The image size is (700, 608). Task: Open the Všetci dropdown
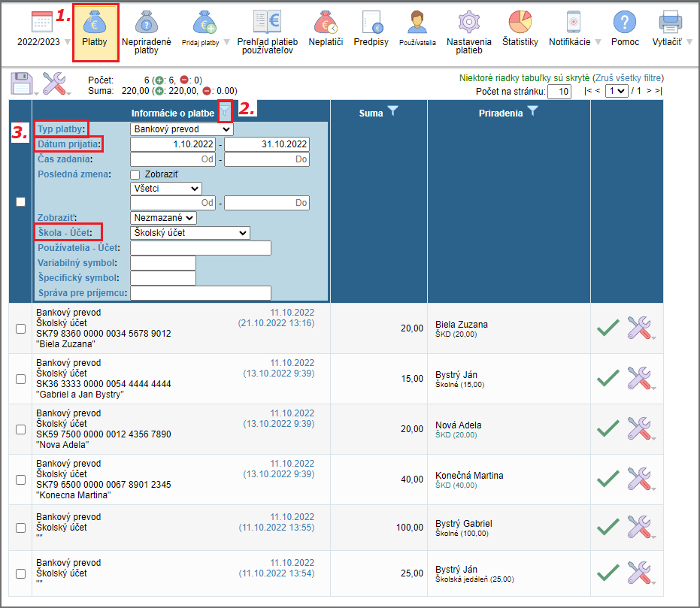pos(166,189)
